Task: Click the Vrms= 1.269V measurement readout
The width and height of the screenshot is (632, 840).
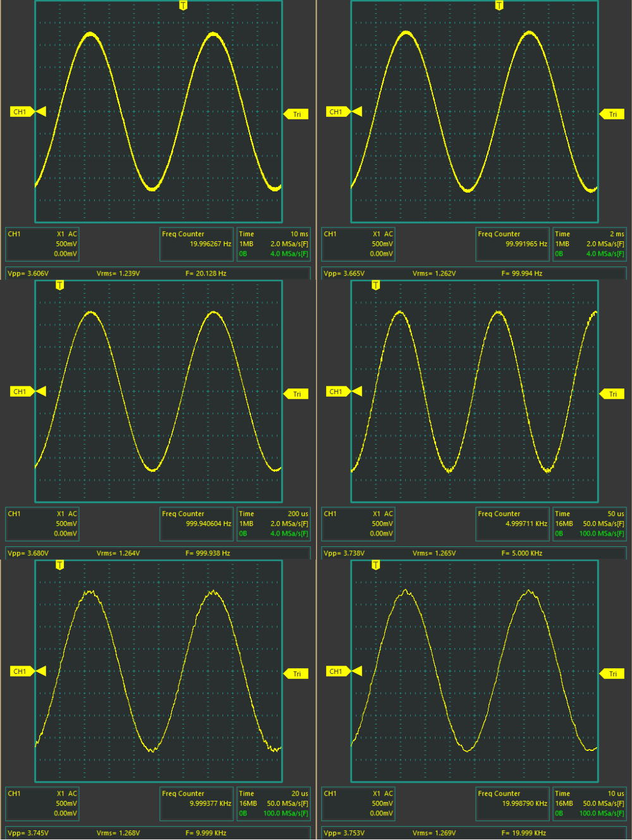Action: pos(434,833)
